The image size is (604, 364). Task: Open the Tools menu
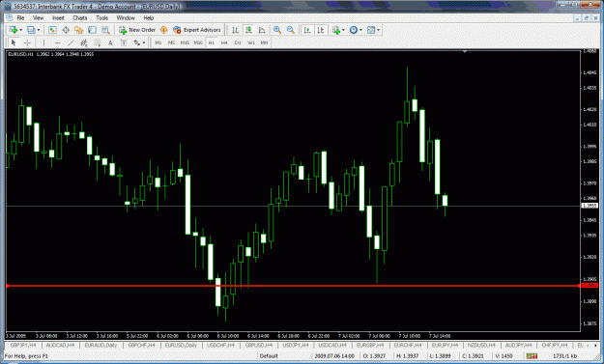point(101,18)
